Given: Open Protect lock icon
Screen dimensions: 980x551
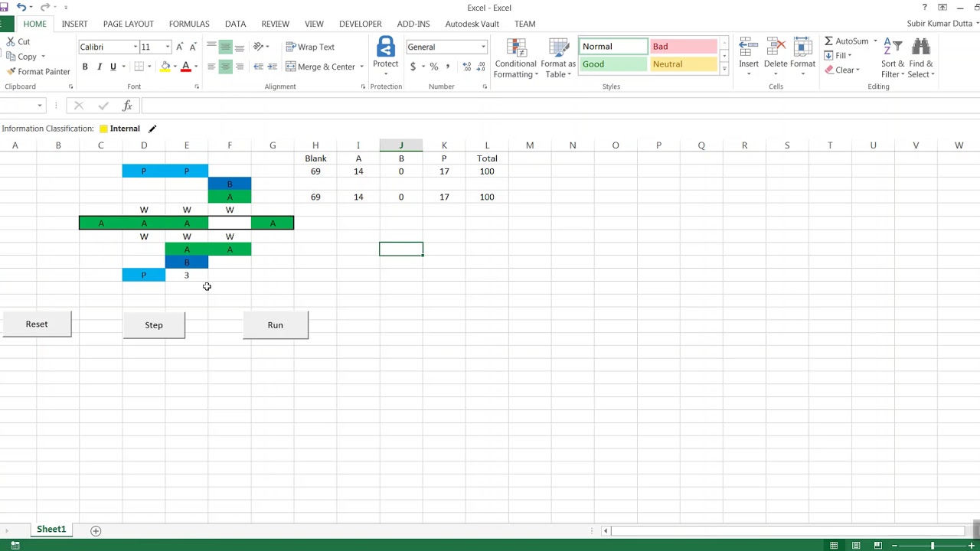Looking at the screenshot, I should [386, 47].
